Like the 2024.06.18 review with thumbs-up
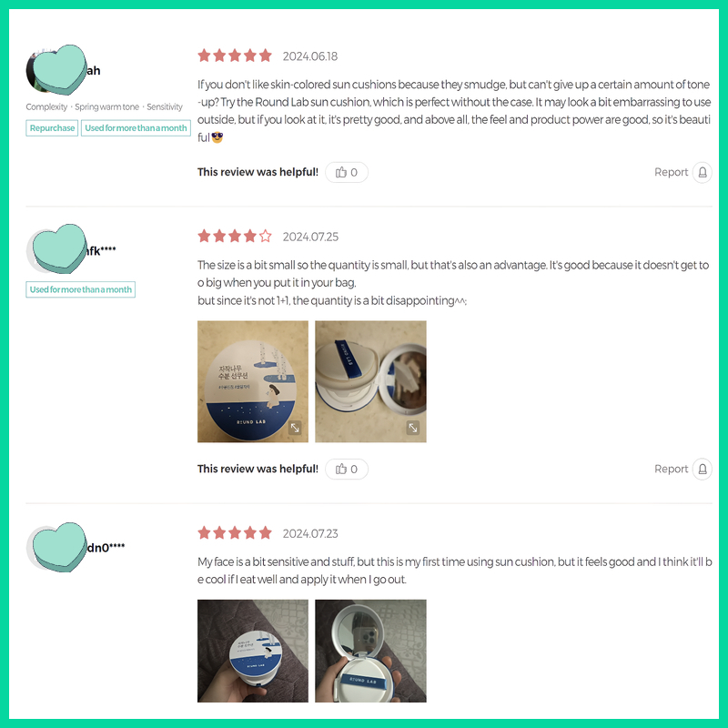This screenshot has width=728, height=728. (x=347, y=172)
